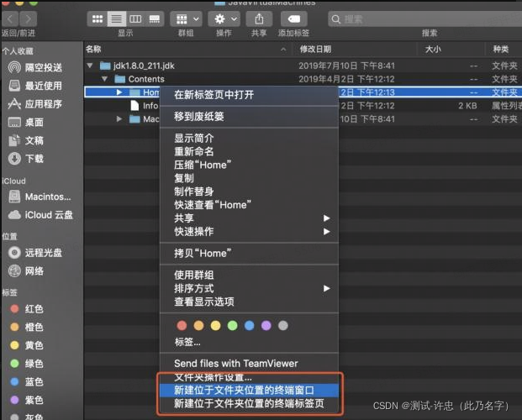This screenshot has width=522, height=420.
Task: Choose 复制 from context menu
Action: [x=249, y=178]
